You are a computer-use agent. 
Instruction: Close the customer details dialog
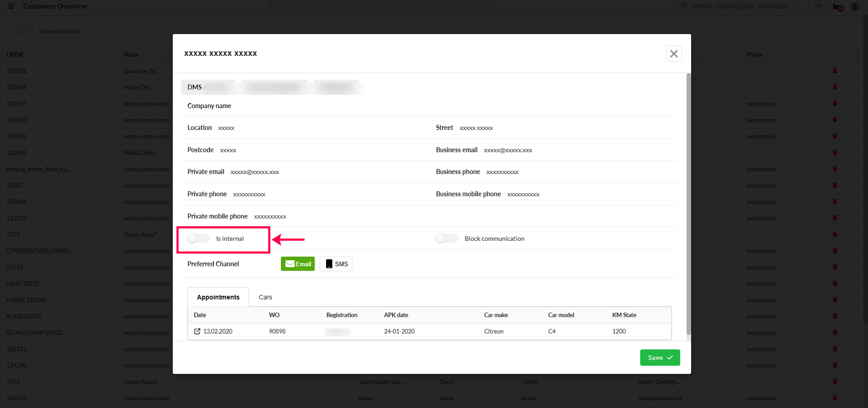click(674, 54)
